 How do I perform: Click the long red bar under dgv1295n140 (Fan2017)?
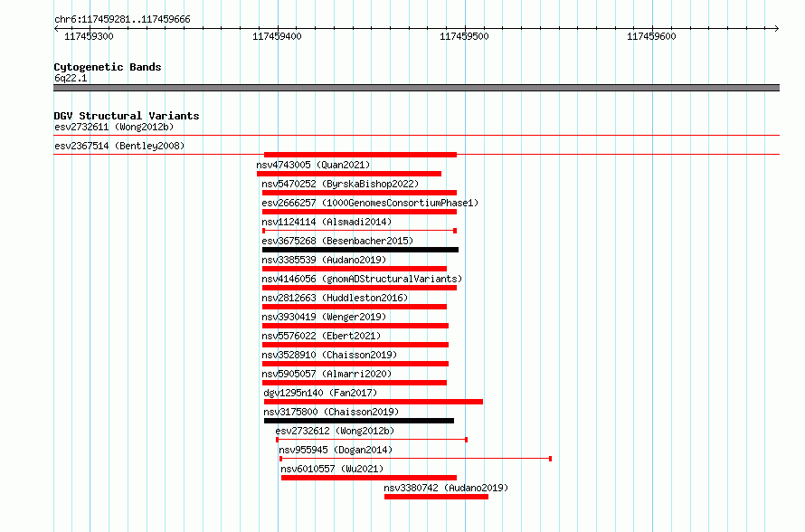point(374,402)
